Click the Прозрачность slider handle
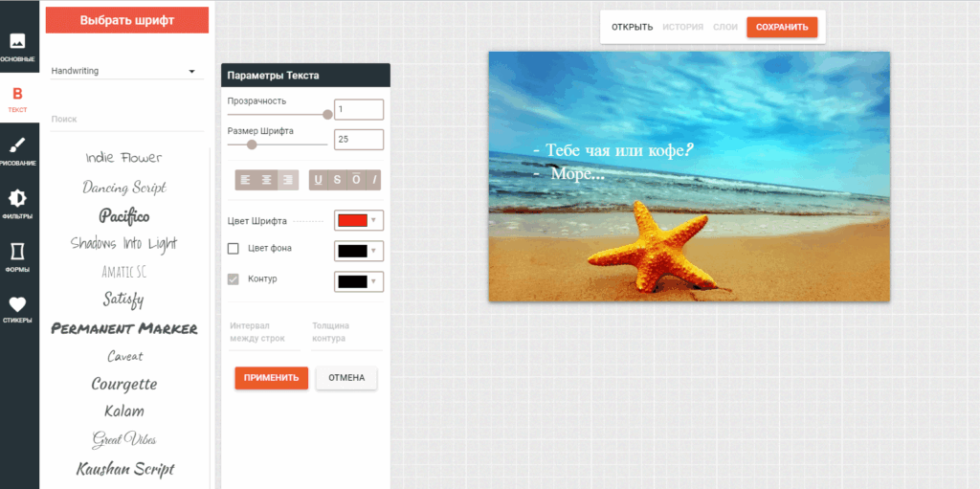This screenshot has height=489, width=980. 327,114
